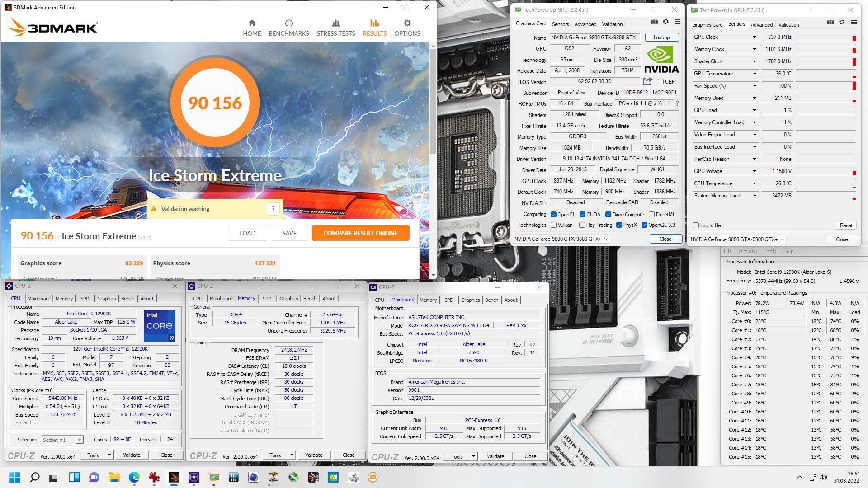Switch to 3DMark Results tab
Screen dimensions: 868x488
coord(374,28)
